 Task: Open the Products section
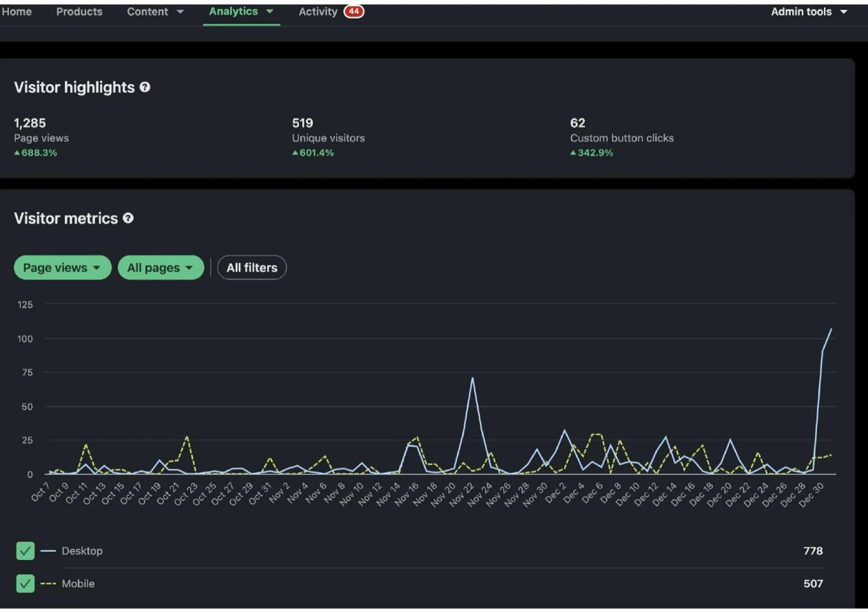coord(79,11)
